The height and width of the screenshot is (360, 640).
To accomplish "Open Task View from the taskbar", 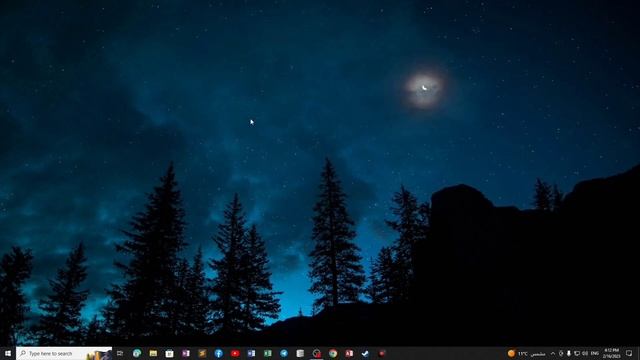I will (x=120, y=353).
